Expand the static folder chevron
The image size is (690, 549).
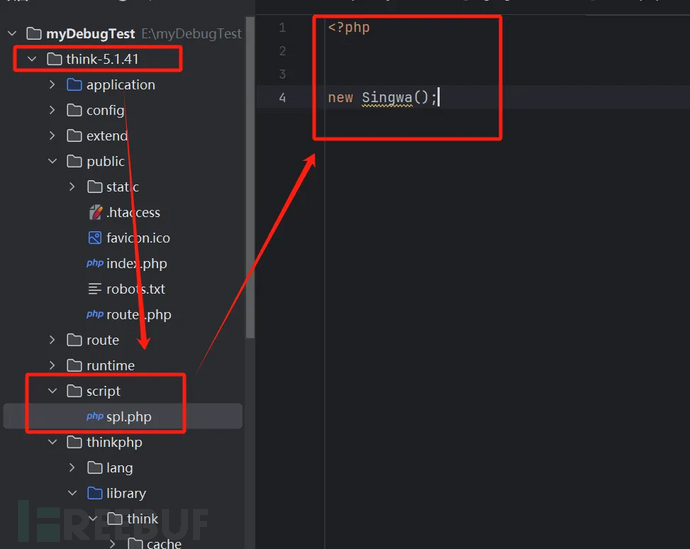[72, 187]
